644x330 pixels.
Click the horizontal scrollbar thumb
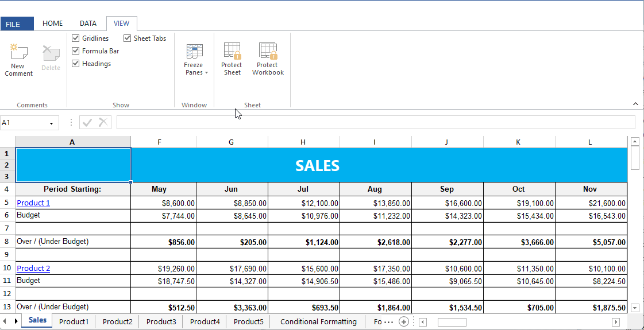(452, 322)
